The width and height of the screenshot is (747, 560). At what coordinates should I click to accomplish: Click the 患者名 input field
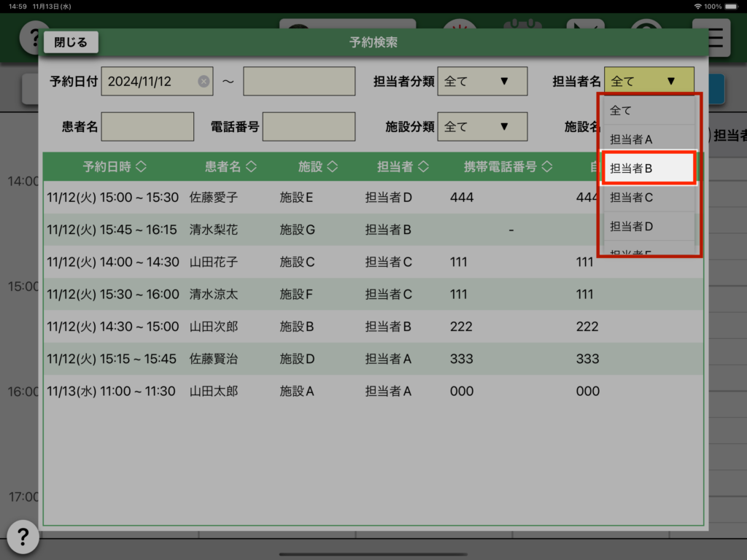click(x=147, y=127)
